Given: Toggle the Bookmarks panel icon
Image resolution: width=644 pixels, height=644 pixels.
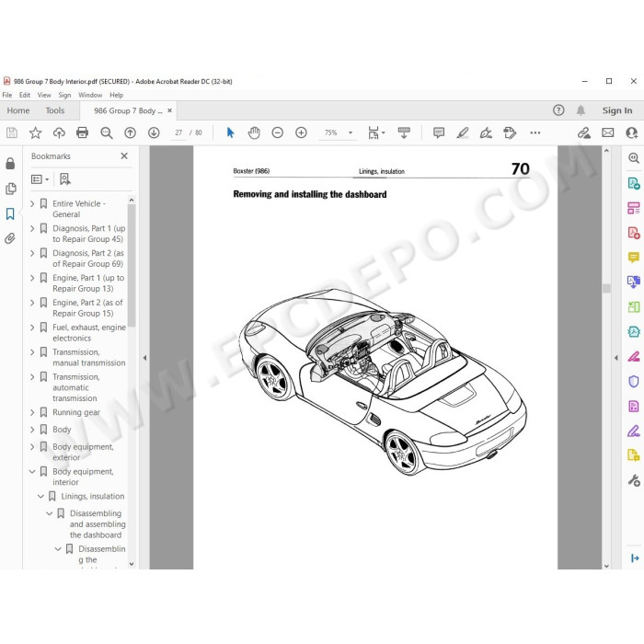Looking at the screenshot, I should coord(10,213).
